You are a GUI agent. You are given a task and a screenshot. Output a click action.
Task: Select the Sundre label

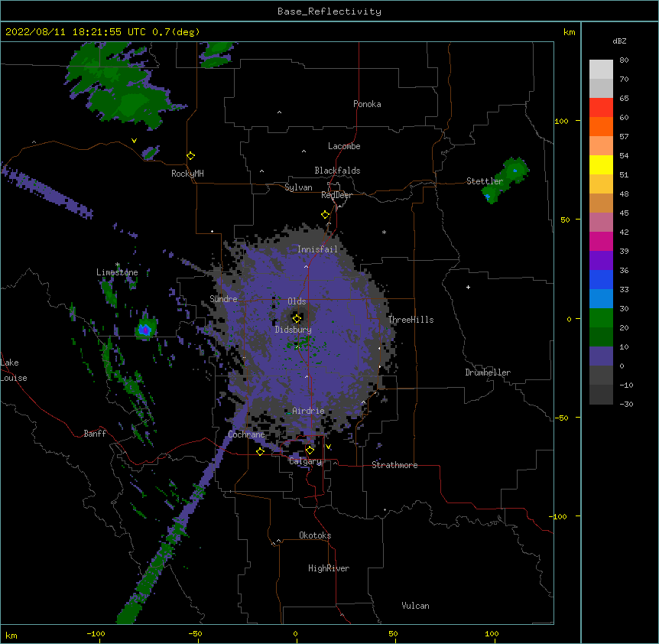[x=223, y=299]
